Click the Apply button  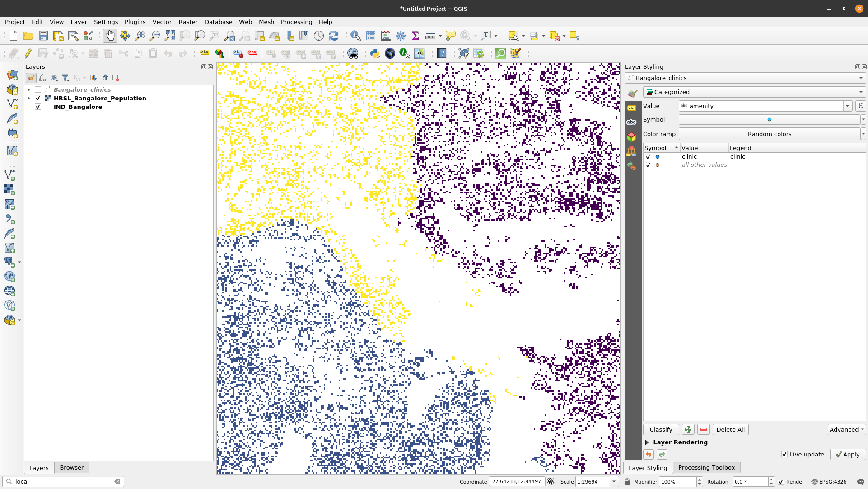pos(848,455)
